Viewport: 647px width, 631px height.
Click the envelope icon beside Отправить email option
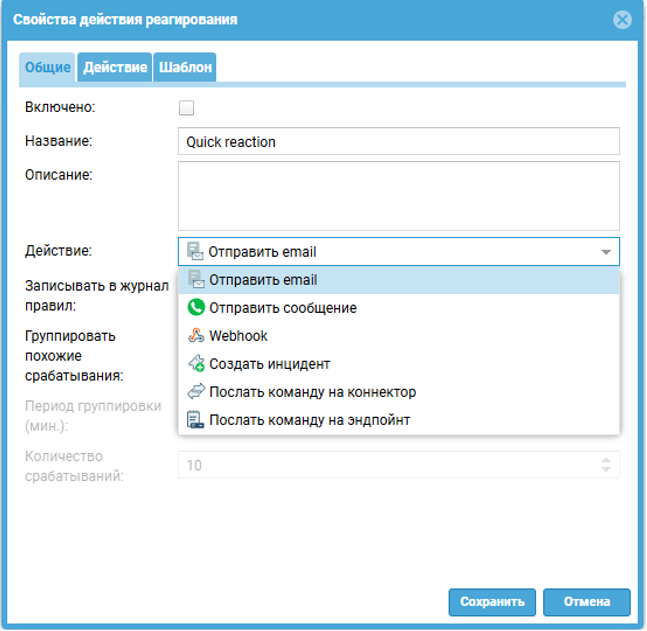point(196,280)
